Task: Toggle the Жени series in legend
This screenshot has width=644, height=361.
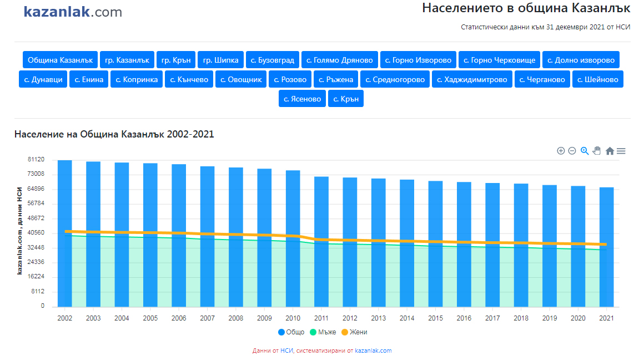Action: (354, 332)
